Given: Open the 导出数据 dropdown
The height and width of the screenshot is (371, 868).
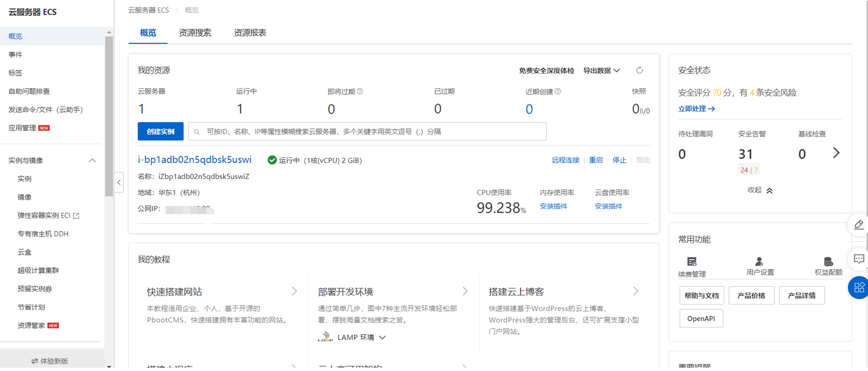Looking at the screenshot, I should point(601,70).
